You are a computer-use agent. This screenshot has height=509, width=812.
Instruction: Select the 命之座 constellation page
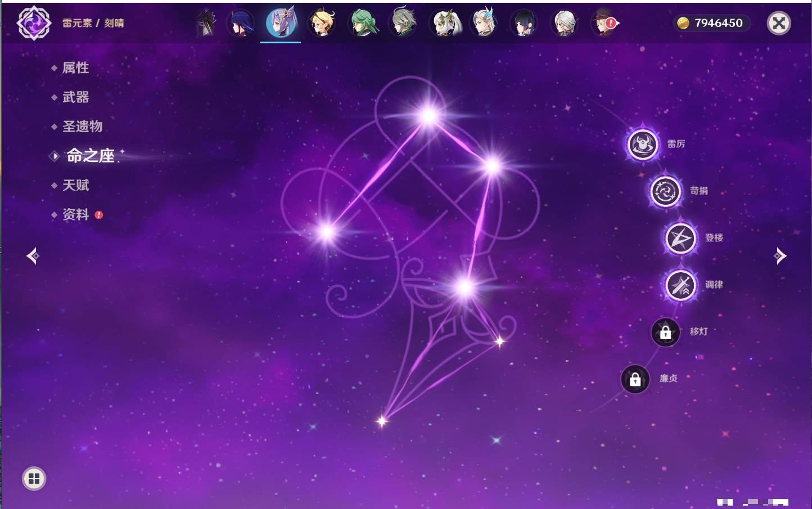[x=90, y=156]
